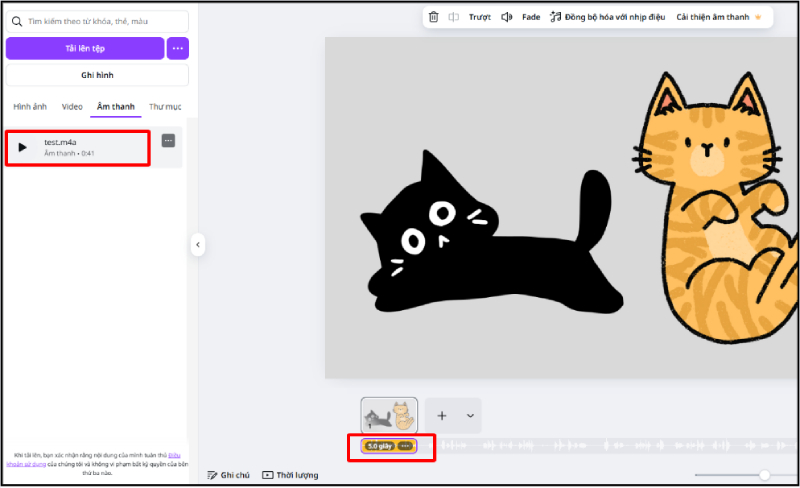Click the split audio icon in toolbar
This screenshot has width=800, height=488.
click(x=453, y=17)
